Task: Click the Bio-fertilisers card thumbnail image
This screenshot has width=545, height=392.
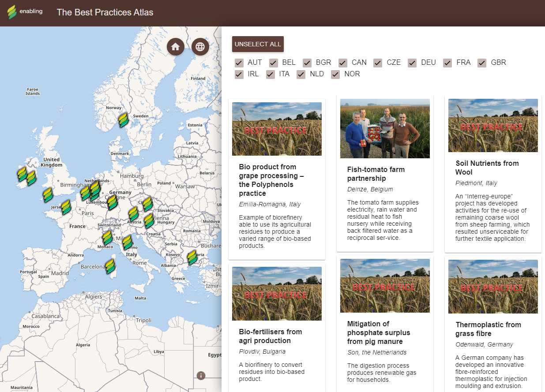Action: pos(277,293)
